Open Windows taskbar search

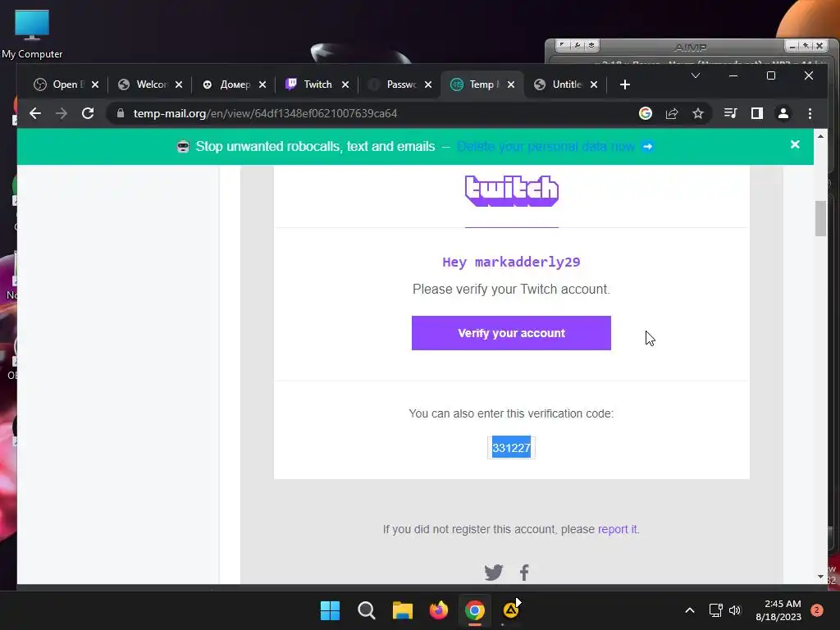point(367,610)
